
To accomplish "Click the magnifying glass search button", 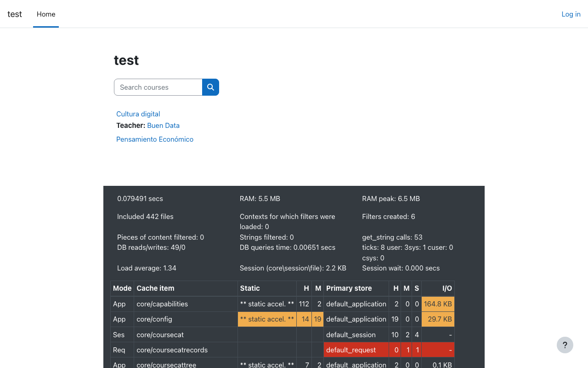I will tap(210, 87).
